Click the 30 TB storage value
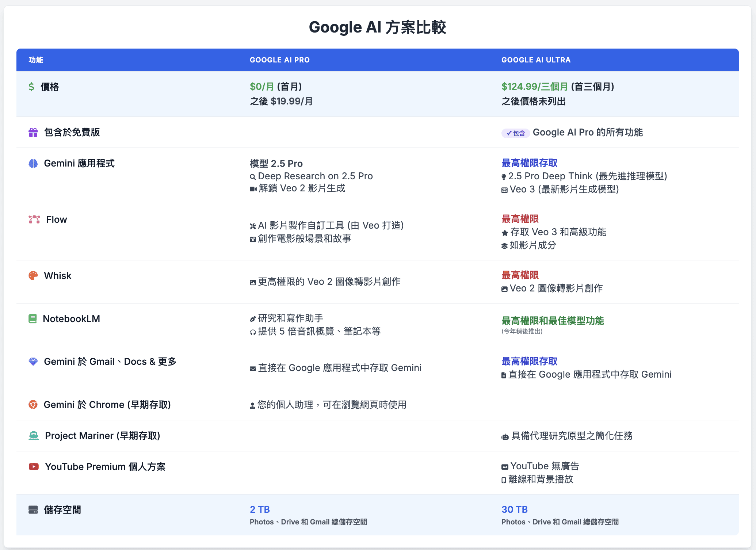756x550 pixels. pyautogui.click(x=515, y=509)
